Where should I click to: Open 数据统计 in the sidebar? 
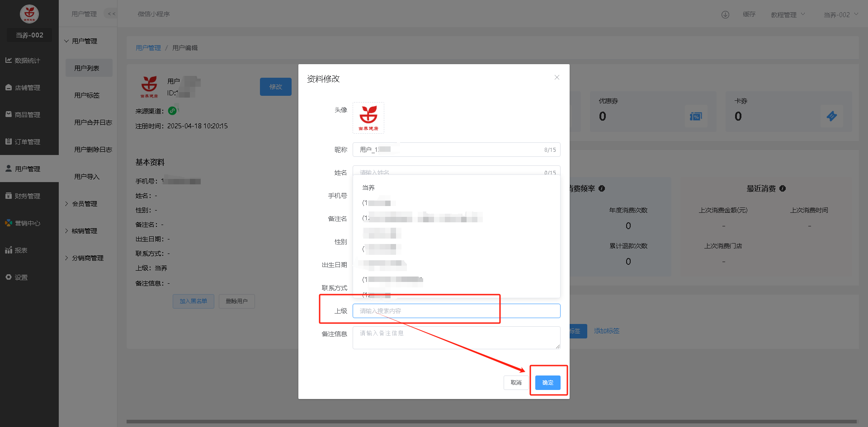27,61
